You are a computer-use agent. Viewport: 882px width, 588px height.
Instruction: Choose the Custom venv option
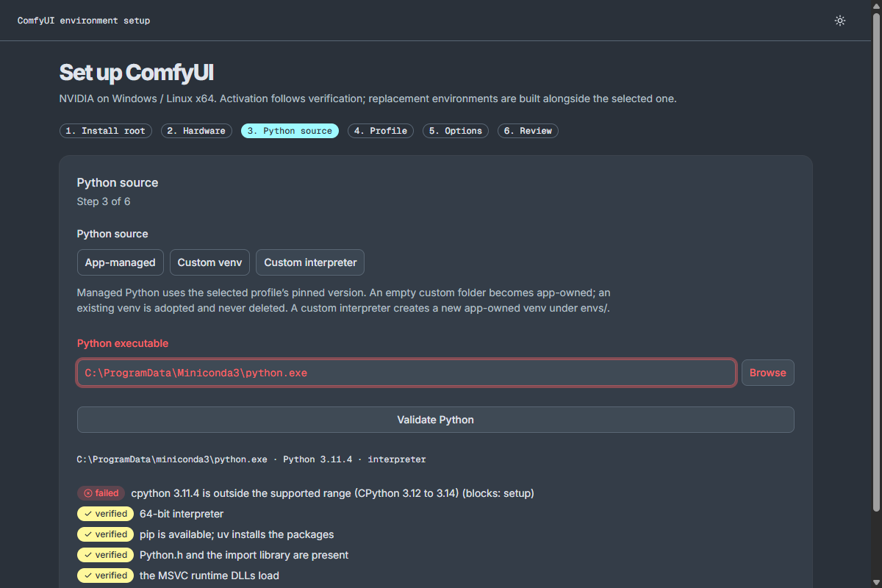pyautogui.click(x=209, y=262)
